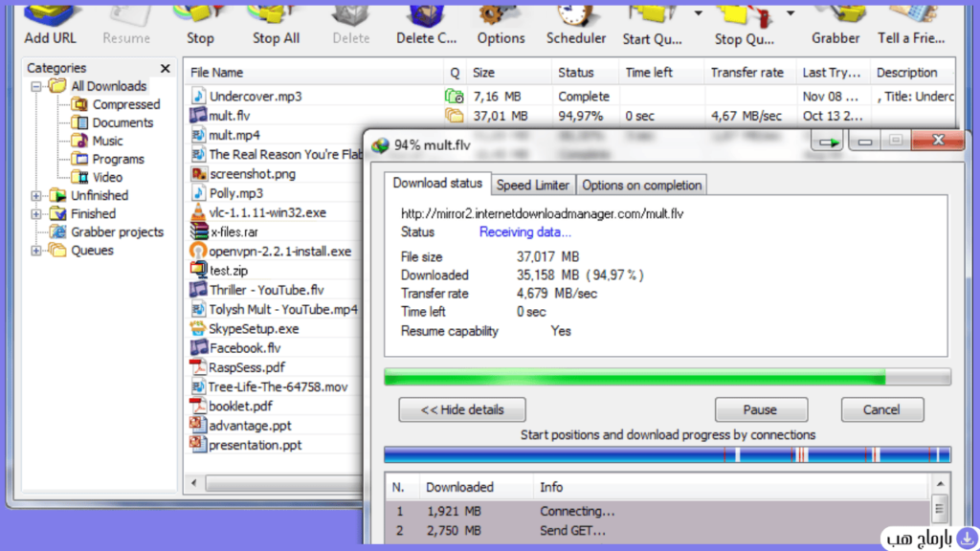Click the Start Queue toolbar button
980x551 pixels.
(x=652, y=25)
